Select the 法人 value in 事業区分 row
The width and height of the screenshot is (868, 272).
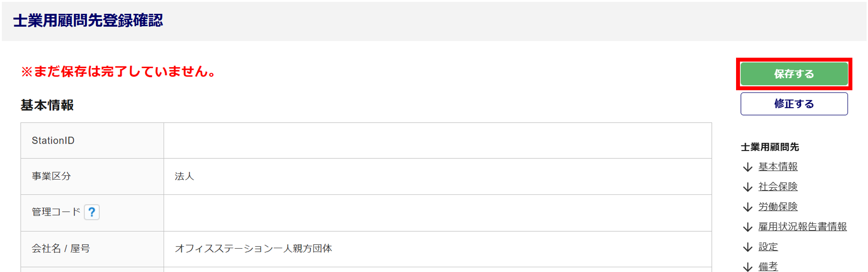(184, 176)
